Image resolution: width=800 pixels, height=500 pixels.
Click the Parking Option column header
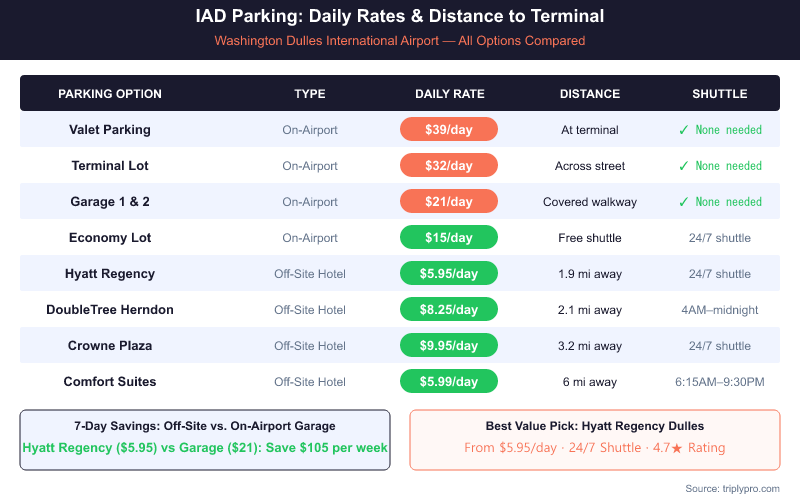(110, 94)
